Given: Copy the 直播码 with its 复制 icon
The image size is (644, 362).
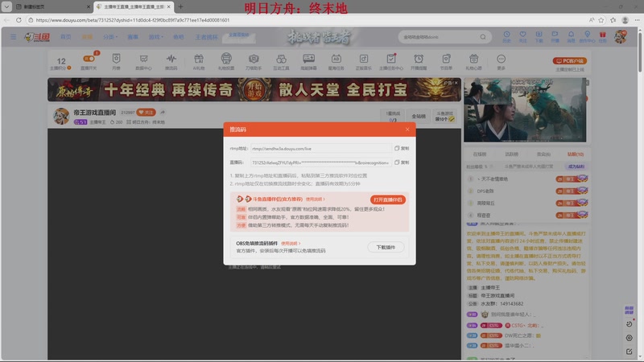Looking at the screenshot, I should pyautogui.click(x=402, y=162).
